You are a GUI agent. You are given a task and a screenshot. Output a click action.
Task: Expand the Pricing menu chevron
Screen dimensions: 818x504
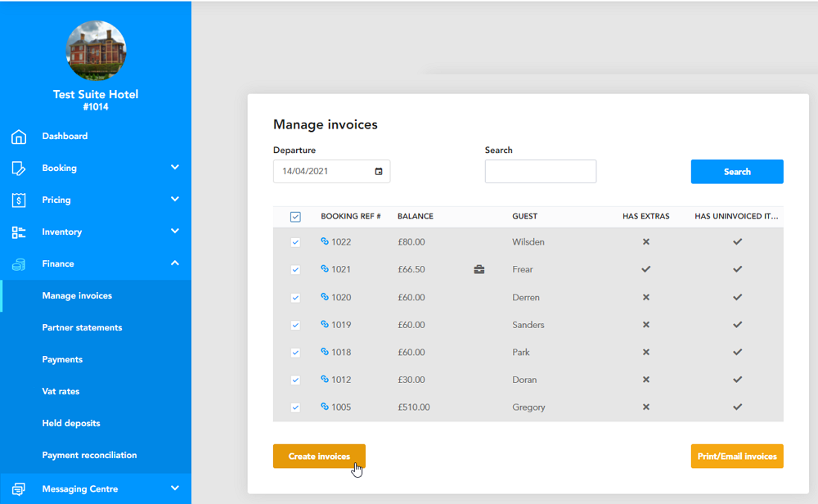(173, 200)
